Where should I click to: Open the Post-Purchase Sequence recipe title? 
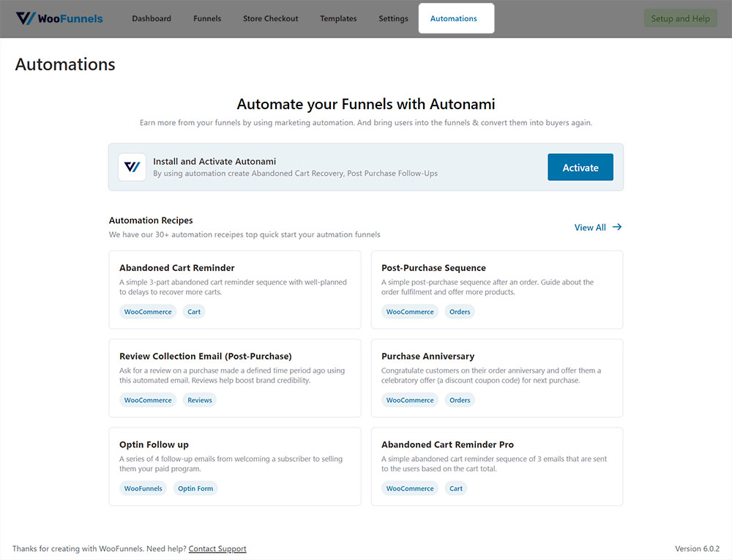(433, 268)
